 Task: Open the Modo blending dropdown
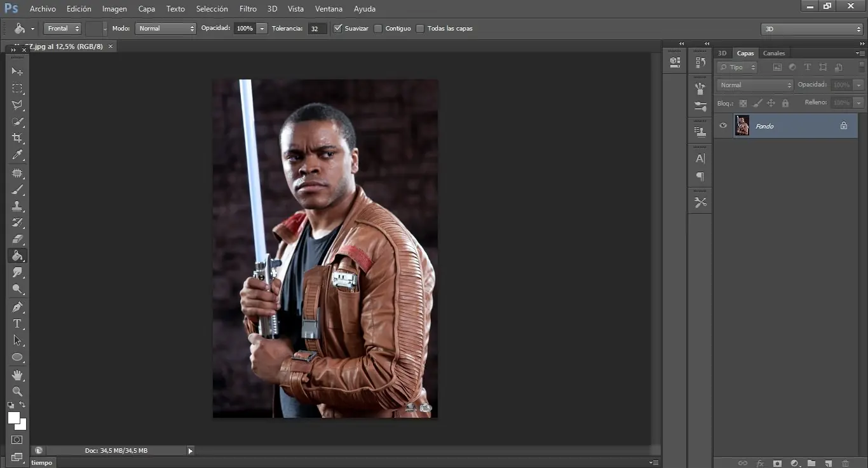(165, 29)
